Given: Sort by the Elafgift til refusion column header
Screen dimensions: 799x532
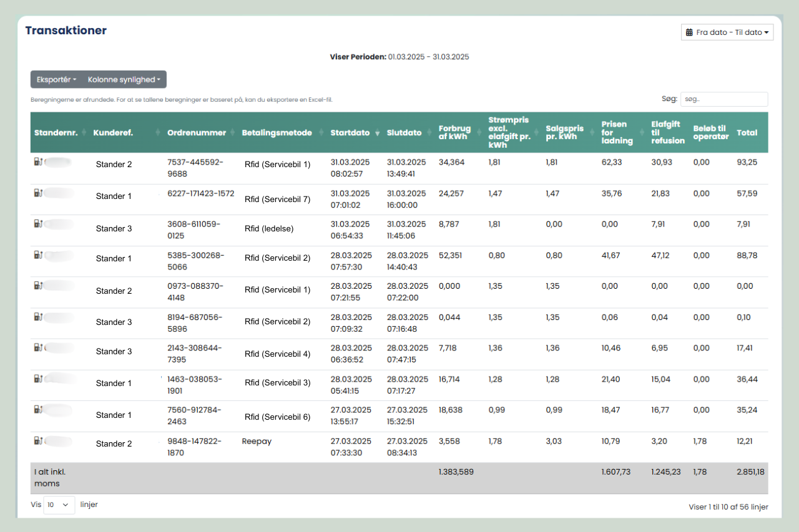Looking at the screenshot, I should (x=669, y=133).
